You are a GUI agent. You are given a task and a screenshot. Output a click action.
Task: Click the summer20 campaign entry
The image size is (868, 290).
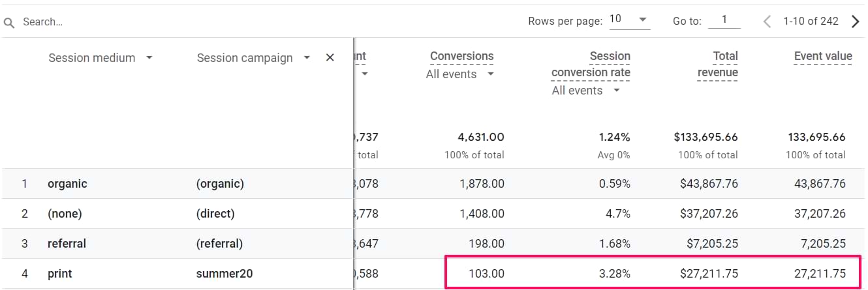[x=225, y=274]
